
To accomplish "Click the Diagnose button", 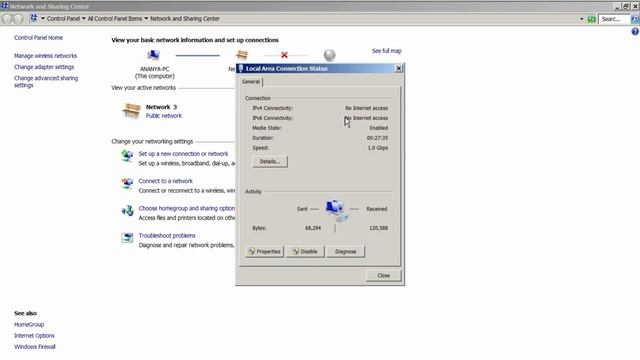I will (x=345, y=251).
